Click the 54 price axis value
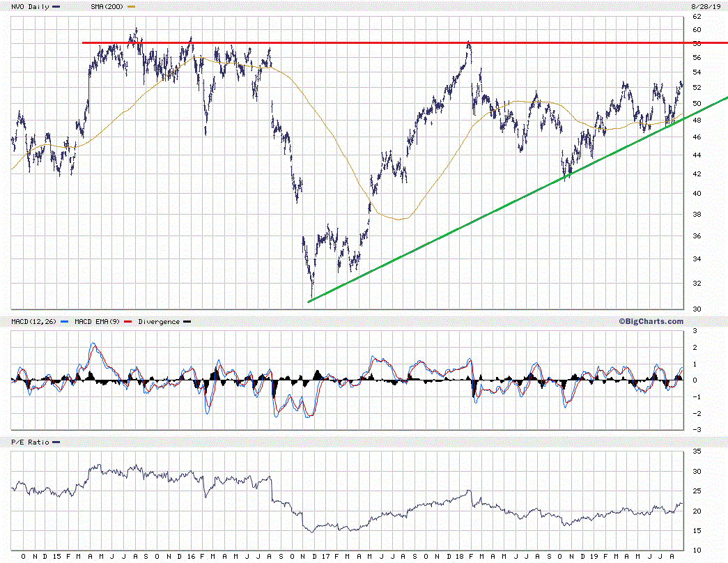Viewport: 728px width, 563px height. [x=697, y=72]
